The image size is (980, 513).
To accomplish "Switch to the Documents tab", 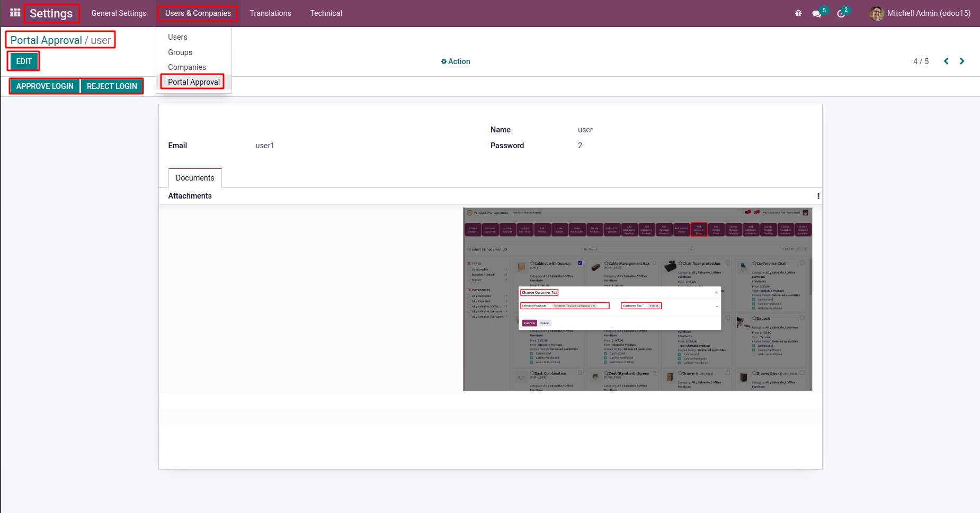I will [195, 178].
